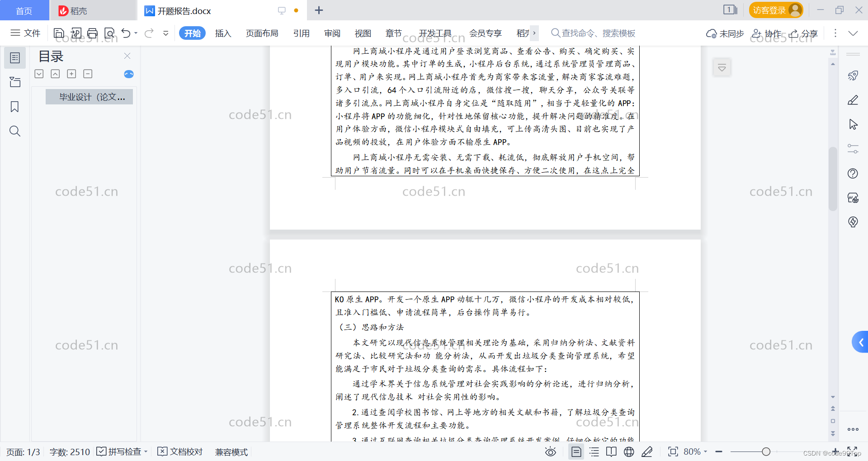This screenshot has height=461, width=868.
Task: Click the 文档校对 button
Action: [180, 452]
